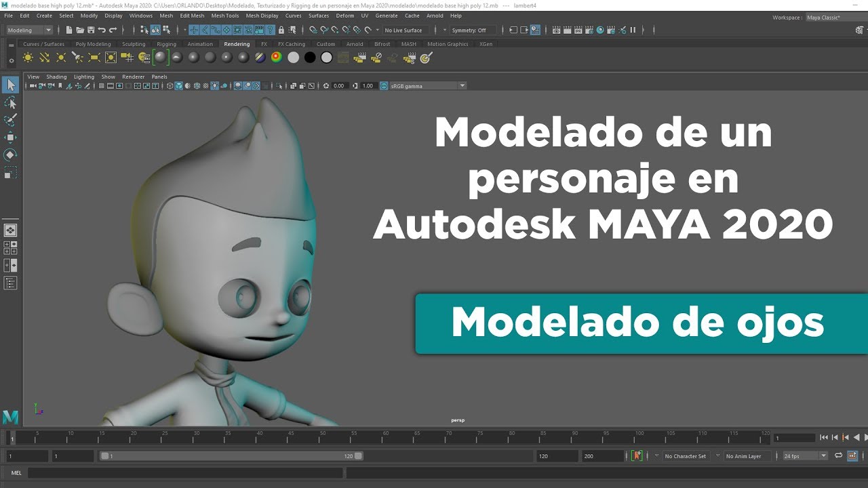Open the panel Shading menu

click(x=56, y=77)
